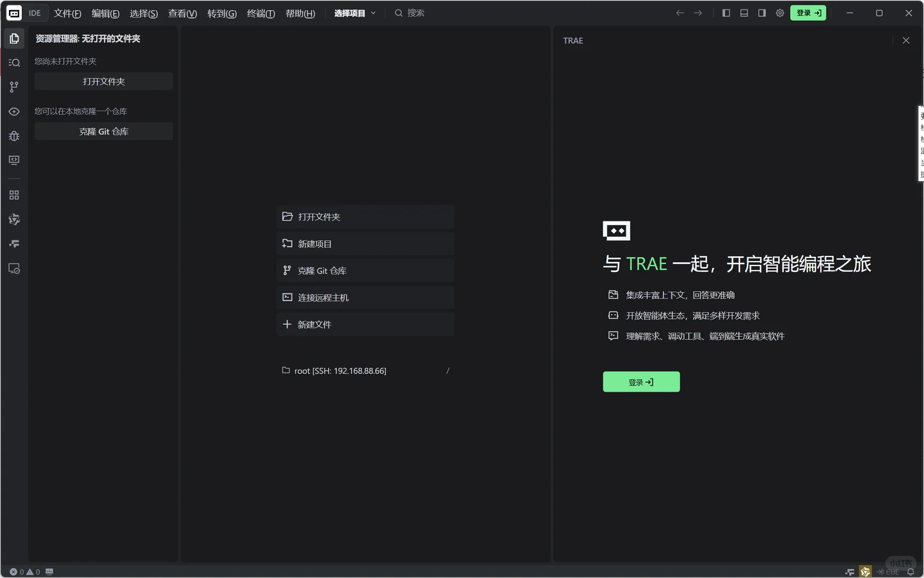Image resolution: width=924 pixels, height=578 pixels.
Task: Click the monitor-with-badge icon in activity bar
Action: (x=14, y=269)
